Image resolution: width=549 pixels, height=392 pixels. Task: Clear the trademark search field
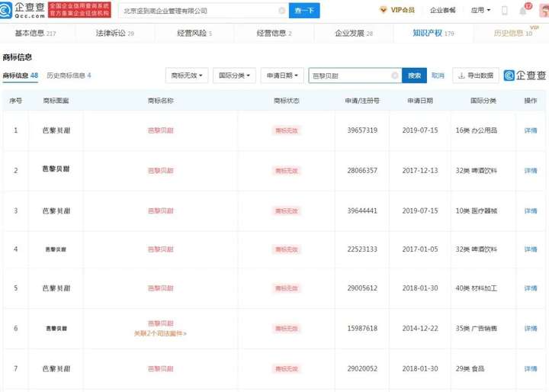395,76
